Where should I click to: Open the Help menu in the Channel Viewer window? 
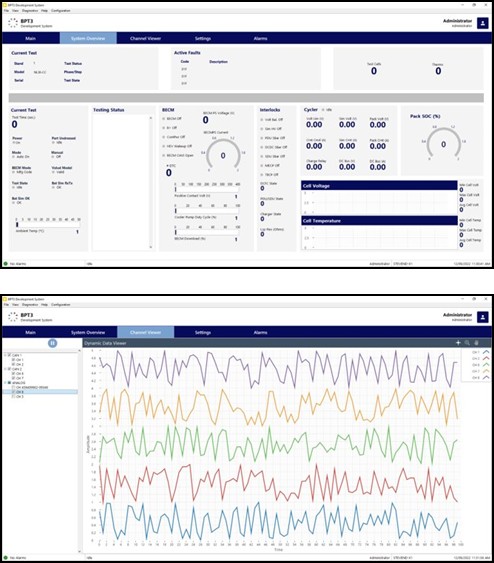pos(45,304)
